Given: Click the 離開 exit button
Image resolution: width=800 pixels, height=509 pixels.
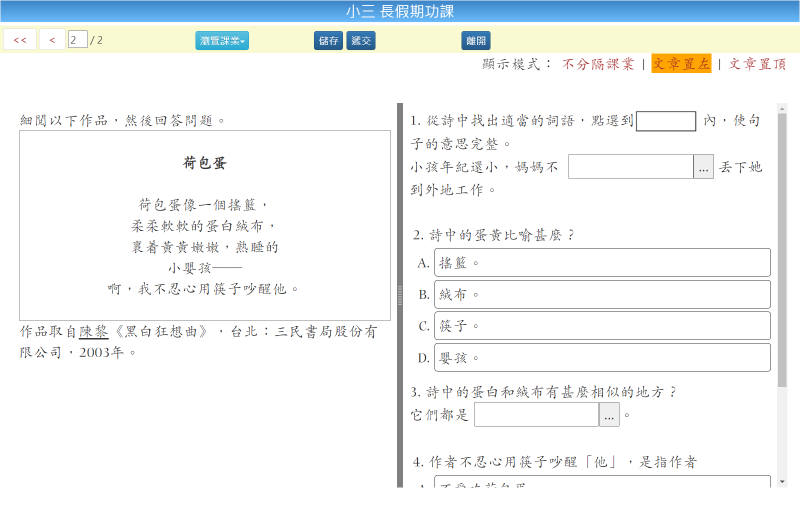Looking at the screenshot, I should (x=476, y=40).
